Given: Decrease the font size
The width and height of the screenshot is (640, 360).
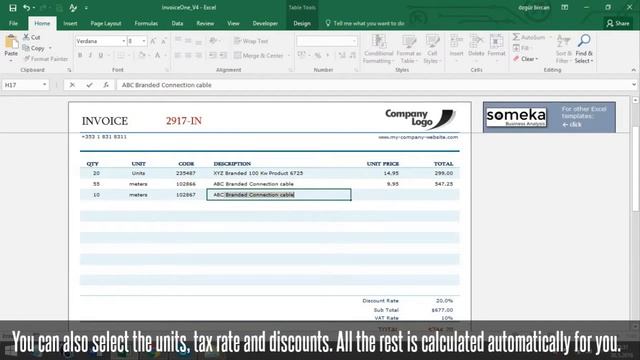Looking at the screenshot, I should (163, 41).
